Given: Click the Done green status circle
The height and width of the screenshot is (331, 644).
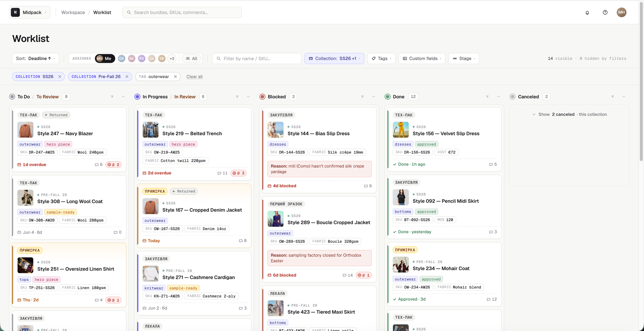Looking at the screenshot, I should 388,97.
